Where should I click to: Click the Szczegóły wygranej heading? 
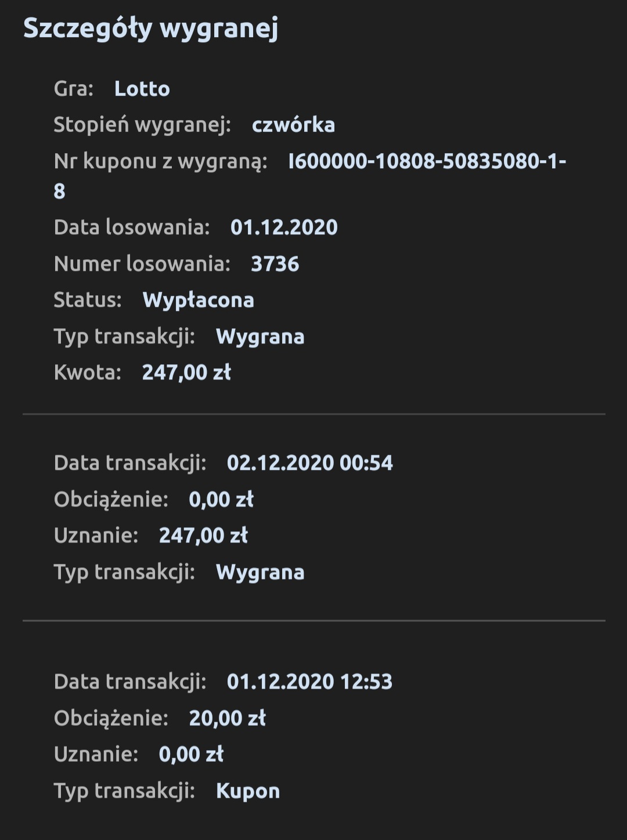[150, 28]
